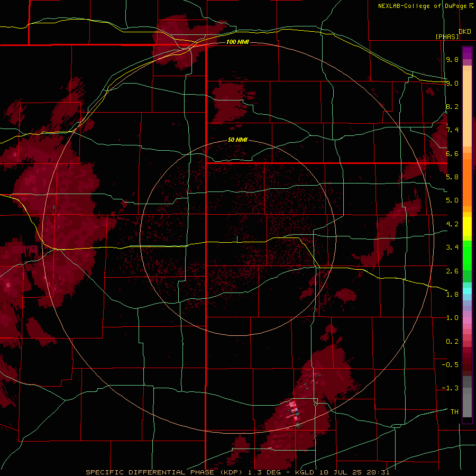Click the 6.6 scale value
This screenshot has height=476, width=476.
pyautogui.click(x=452, y=153)
